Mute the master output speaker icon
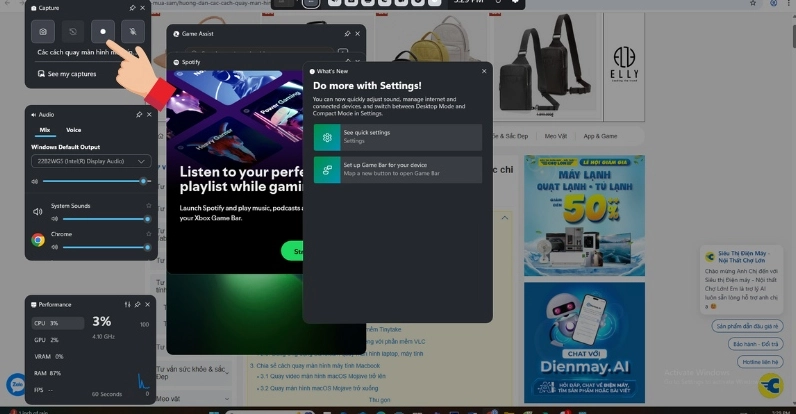This screenshot has height=414, width=796. [35, 181]
